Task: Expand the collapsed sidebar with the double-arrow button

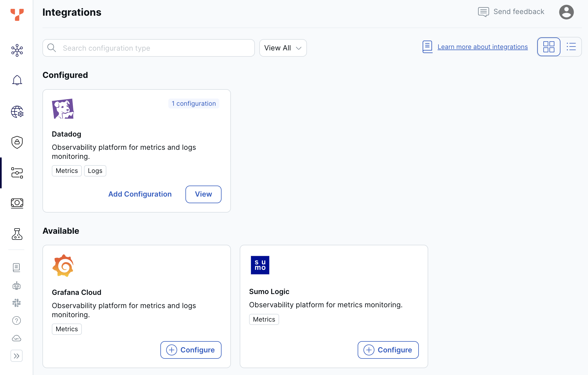Action: click(x=17, y=356)
